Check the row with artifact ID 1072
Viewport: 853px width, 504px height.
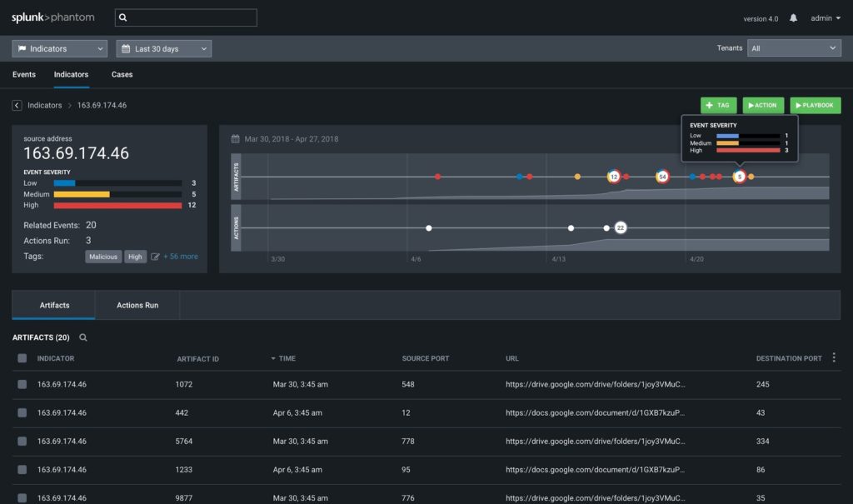click(22, 384)
